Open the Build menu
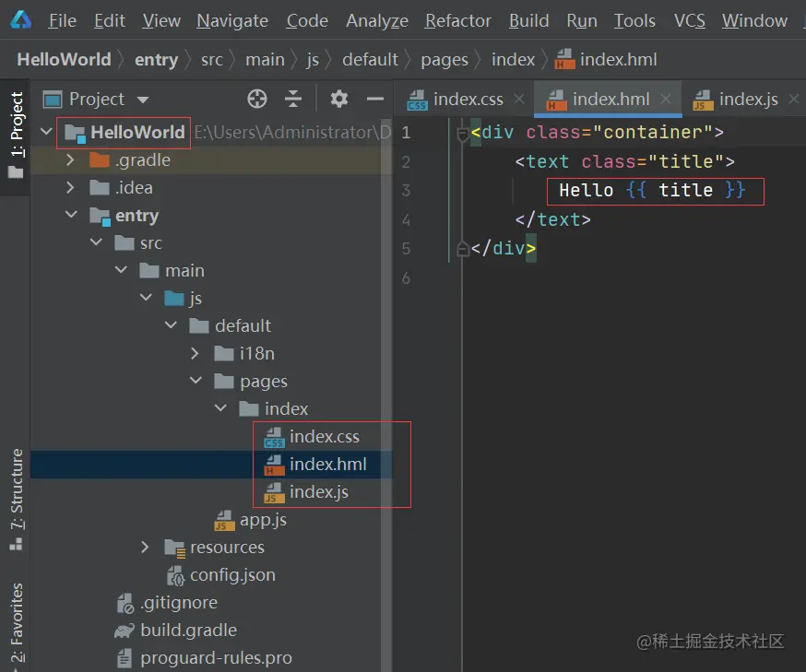The height and width of the screenshot is (672, 806). point(529,20)
